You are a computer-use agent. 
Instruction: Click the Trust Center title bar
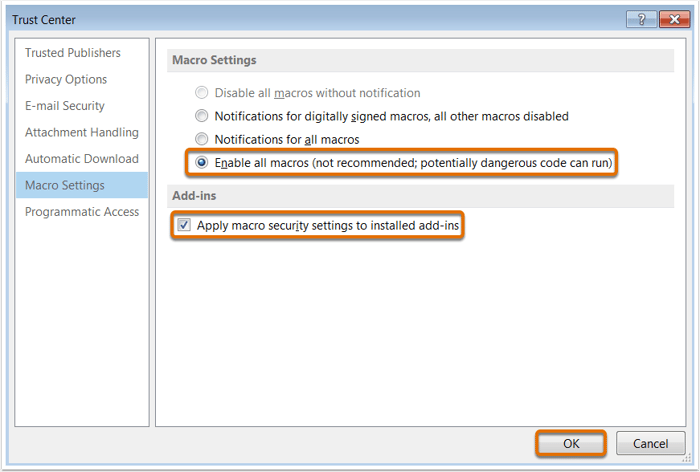[x=312, y=19]
